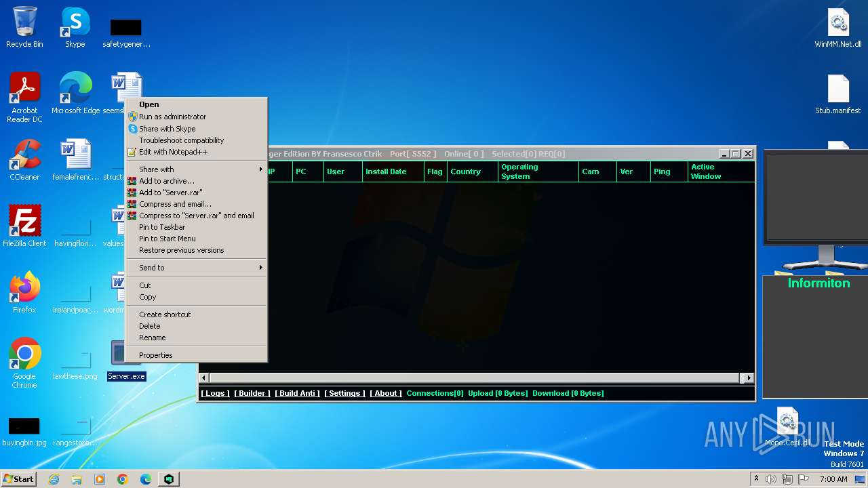The image size is (868, 488).
Task: Select the lawthese.png file icon
Action: tap(75, 366)
